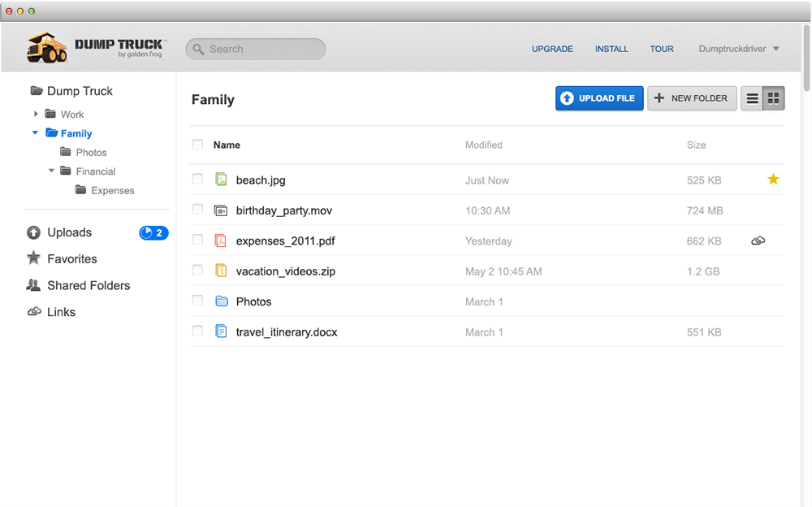Click the Search input field

click(x=255, y=50)
